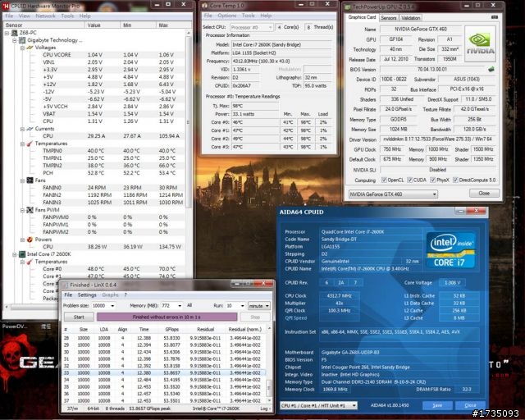Click the LinX finished progress bar

tap(167, 317)
